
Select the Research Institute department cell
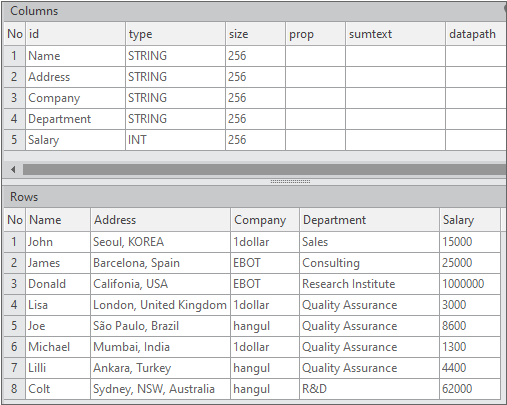369,284
